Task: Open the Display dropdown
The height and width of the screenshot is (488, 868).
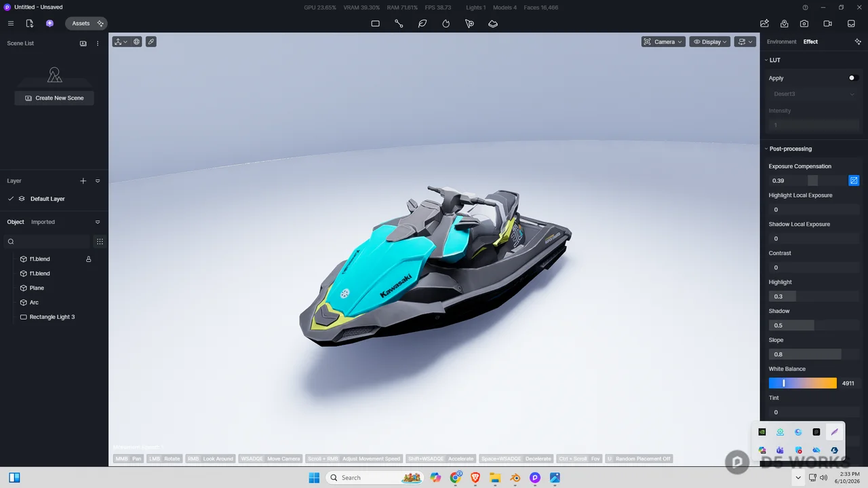Action: click(x=710, y=41)
